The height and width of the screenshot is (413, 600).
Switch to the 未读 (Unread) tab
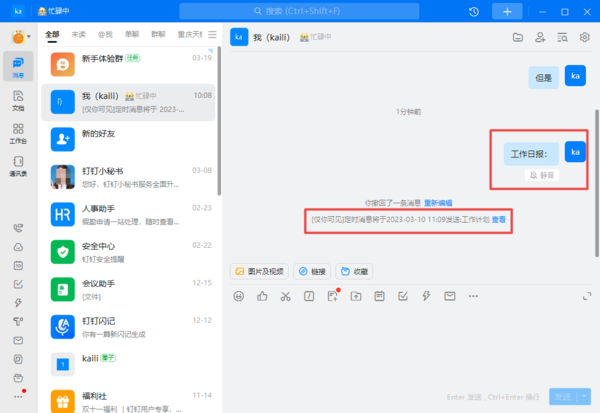pos(79,34)
